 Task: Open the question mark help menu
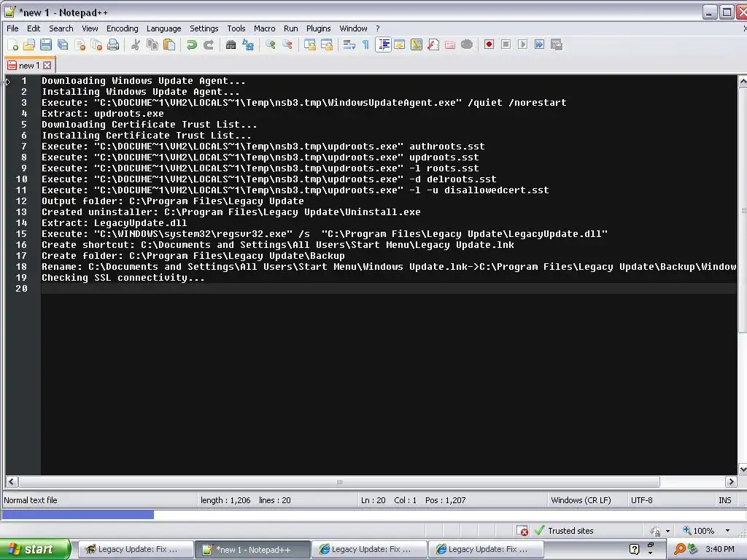click(377, 28)
